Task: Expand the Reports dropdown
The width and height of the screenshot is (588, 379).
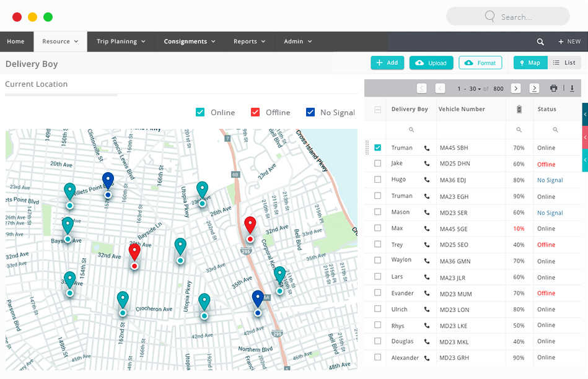Action: click(x=249, y=41)
